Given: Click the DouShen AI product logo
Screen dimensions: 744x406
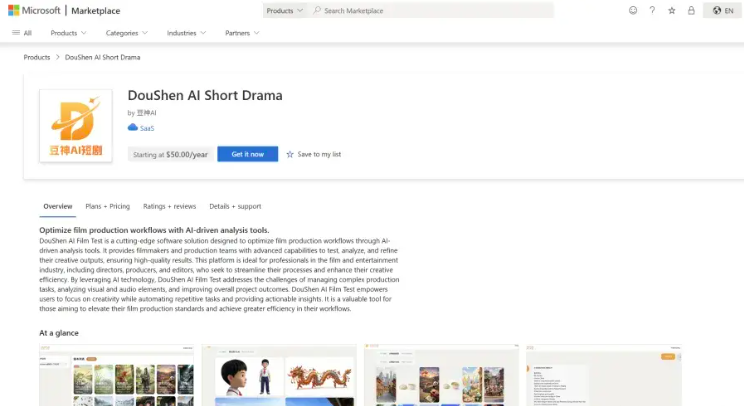Looking at the screenshot, I should pyautogui.click(x=75, y=125).
